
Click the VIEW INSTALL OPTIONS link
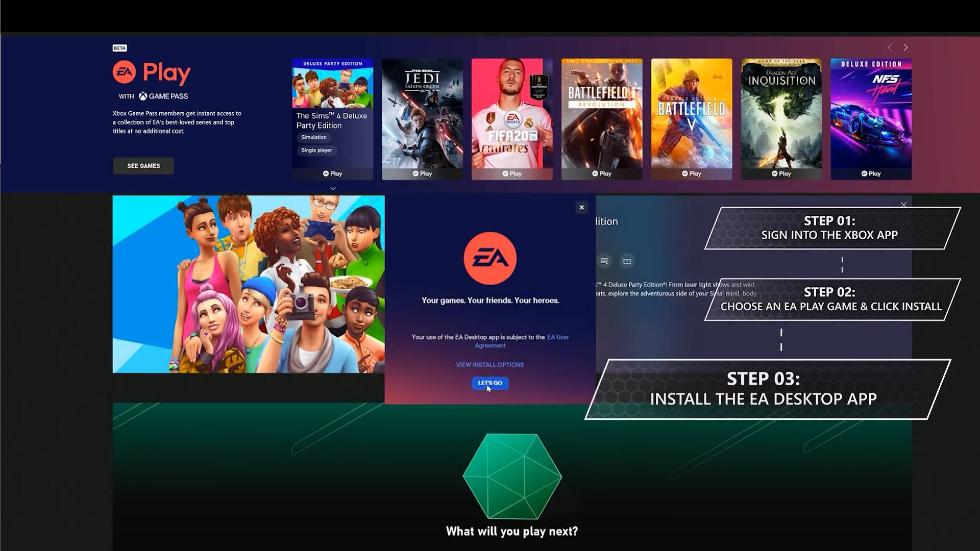pos(489,364)
